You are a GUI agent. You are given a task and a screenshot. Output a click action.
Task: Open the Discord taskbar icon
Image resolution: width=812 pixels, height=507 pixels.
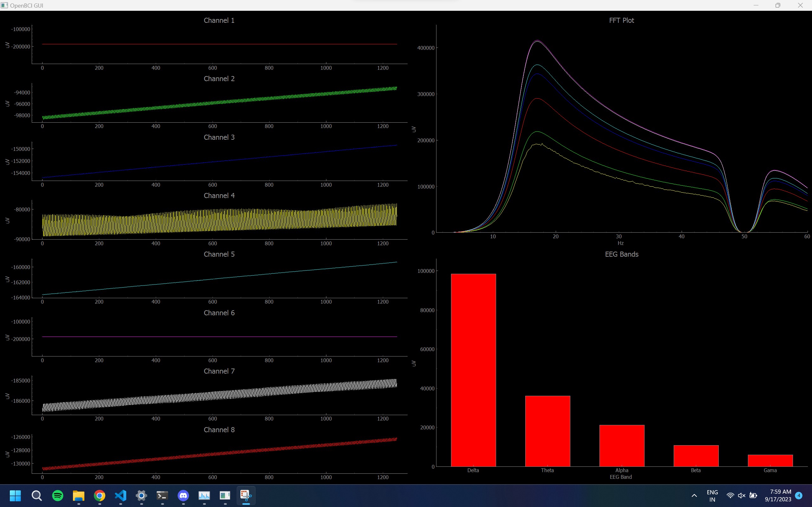click(183, 495)
